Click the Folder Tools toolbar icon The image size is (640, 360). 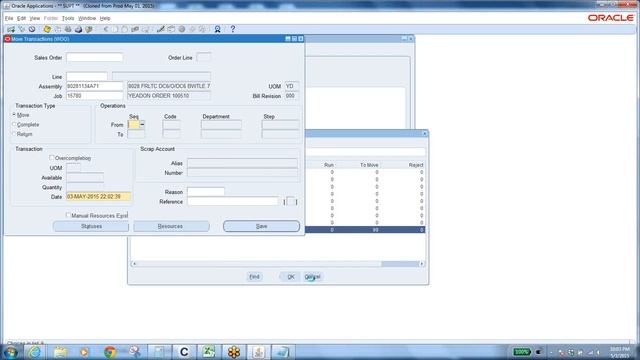tap(202, 29)
